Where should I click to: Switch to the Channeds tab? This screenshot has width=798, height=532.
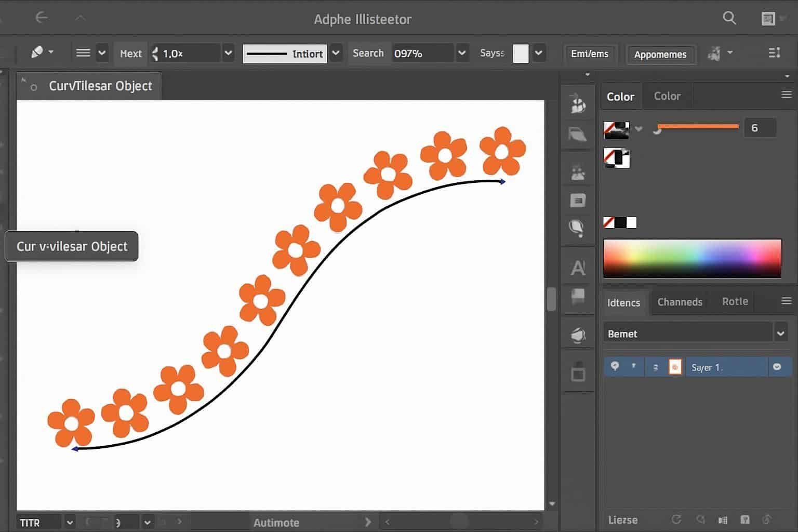[x=680, y=302]
